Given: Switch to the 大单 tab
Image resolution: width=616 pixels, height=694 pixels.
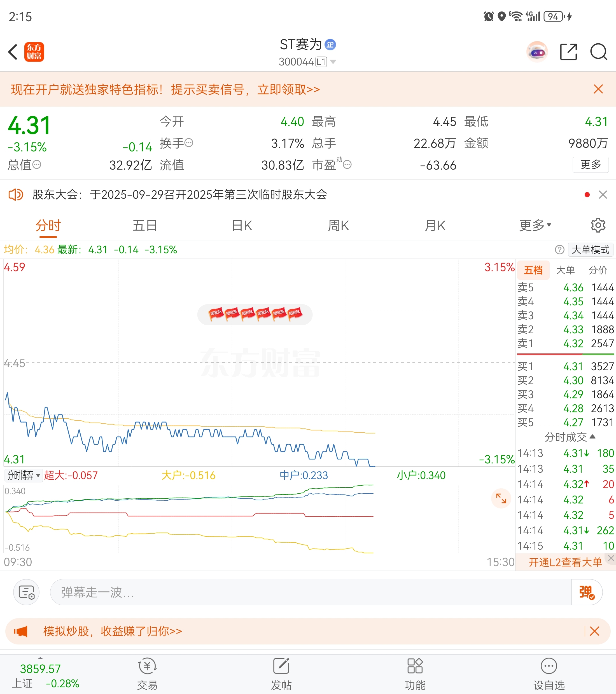Looking at the screenshot, I should click(x=565, y=270).
